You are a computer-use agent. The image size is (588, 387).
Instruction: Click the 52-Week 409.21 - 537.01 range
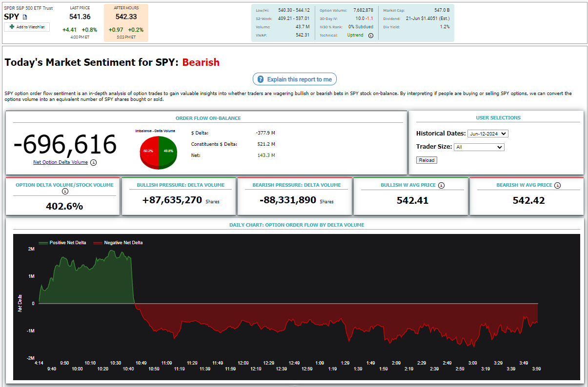(294, 19)
